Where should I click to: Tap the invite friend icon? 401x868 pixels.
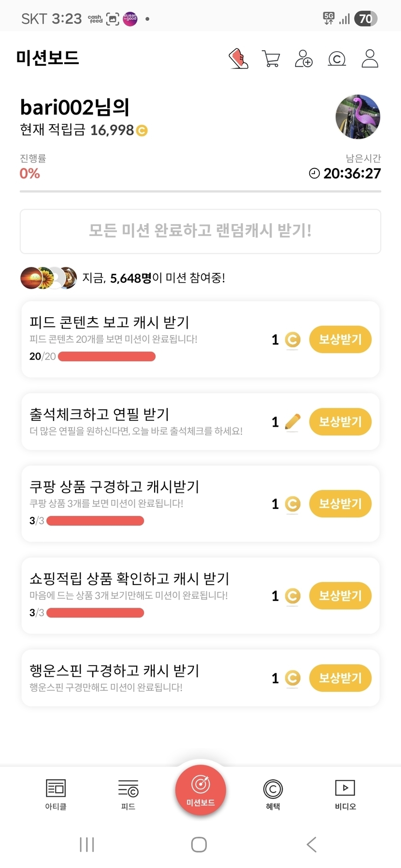click(304, 59)
